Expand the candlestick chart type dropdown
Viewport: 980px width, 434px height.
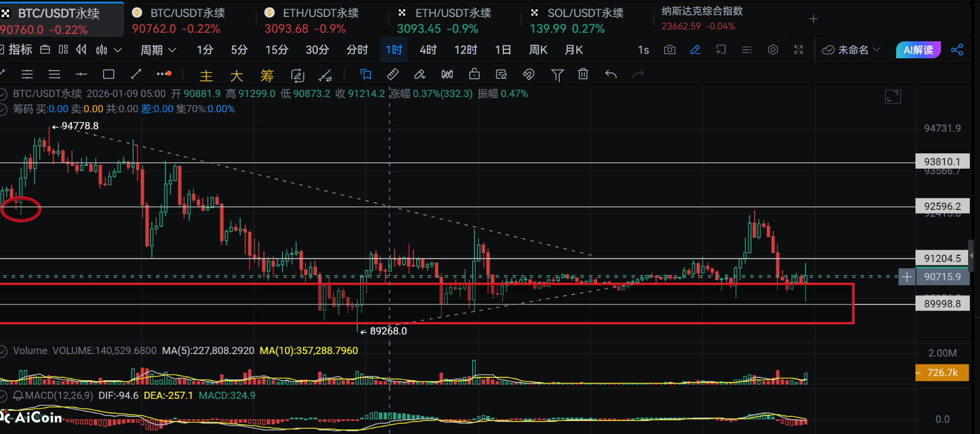tap(109, 50)
